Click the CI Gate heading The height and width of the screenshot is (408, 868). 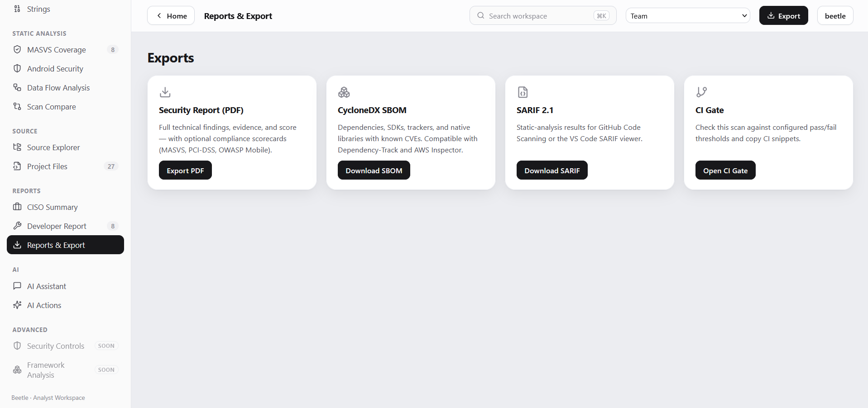point(710,110)
